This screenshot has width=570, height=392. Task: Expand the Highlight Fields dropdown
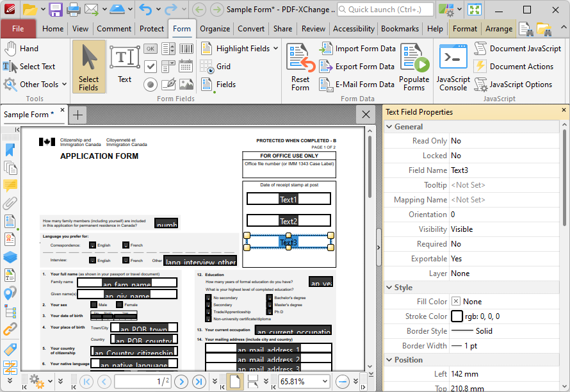tap(275, 49)
